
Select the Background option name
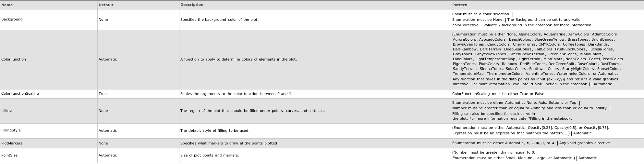12,20
